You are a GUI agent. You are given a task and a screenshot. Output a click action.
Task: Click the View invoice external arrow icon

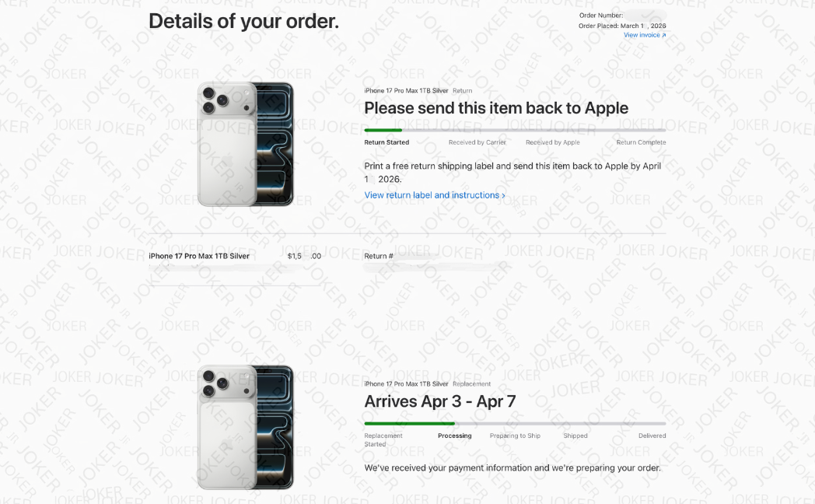coord(664,35)
